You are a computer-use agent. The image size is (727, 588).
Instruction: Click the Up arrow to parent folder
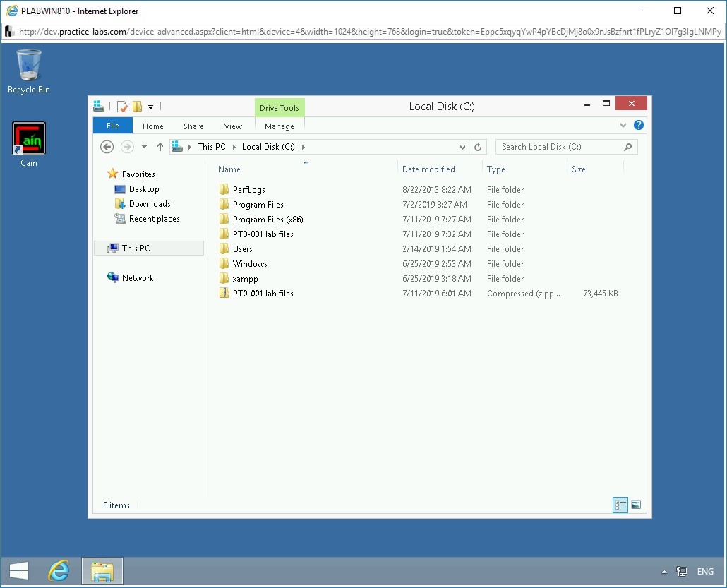160,147
